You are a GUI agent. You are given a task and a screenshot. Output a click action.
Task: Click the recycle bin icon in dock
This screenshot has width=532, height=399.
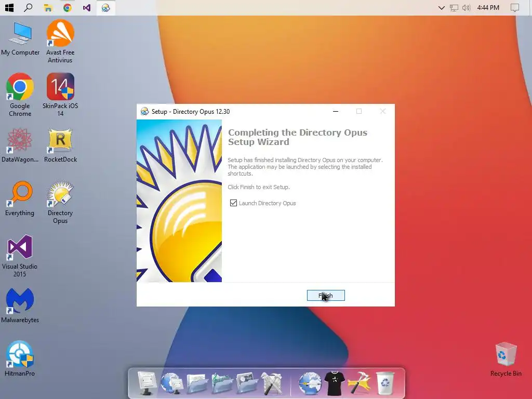[x=385, y=383]
